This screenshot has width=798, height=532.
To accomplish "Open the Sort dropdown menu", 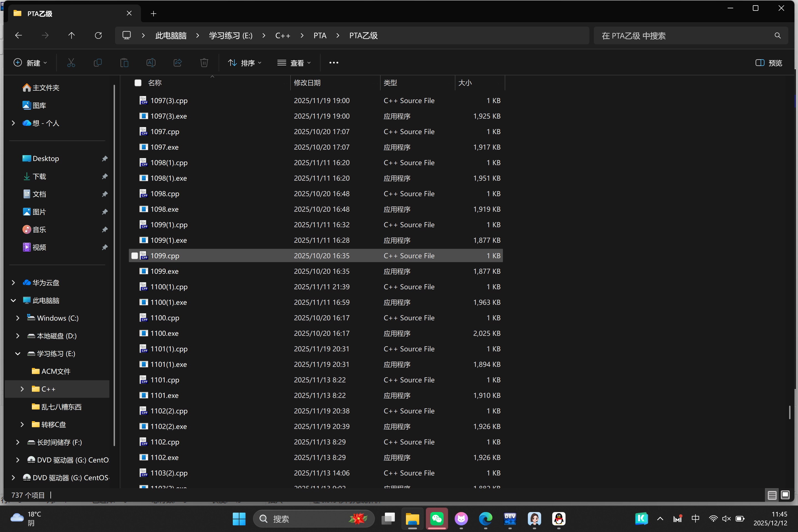I will click(244, 63).
